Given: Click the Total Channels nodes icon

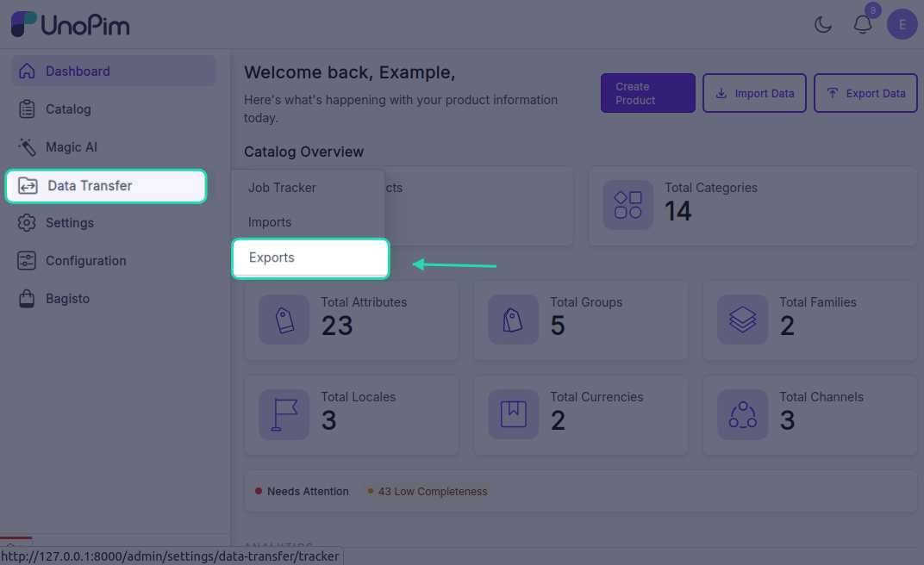Looking at the screenshot, I should (x=742, y=414).
